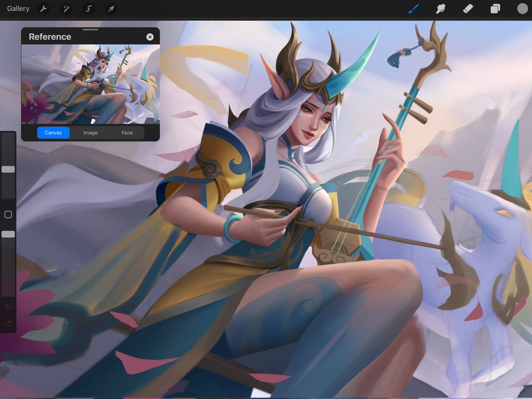The height and width of the screenshot is (399, 532).
Task: Switch Reference panel to Canvas
Action: tap(53, 133)
